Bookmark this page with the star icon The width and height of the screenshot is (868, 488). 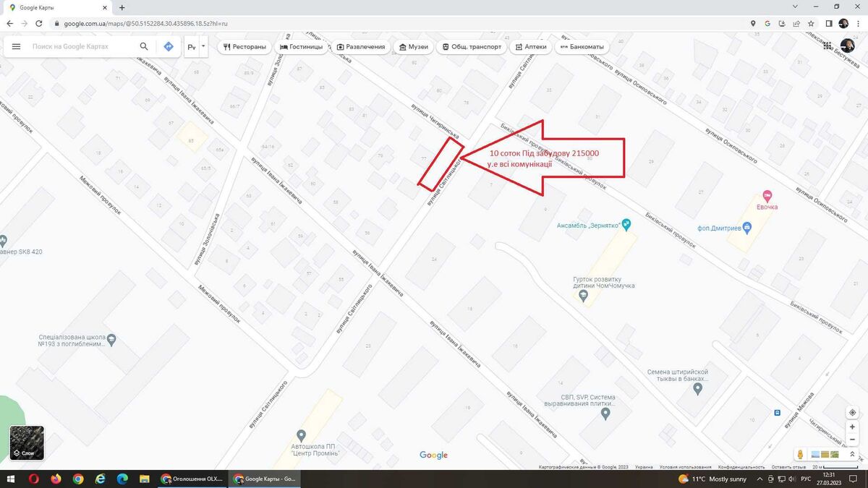click(x=811, y=23)
